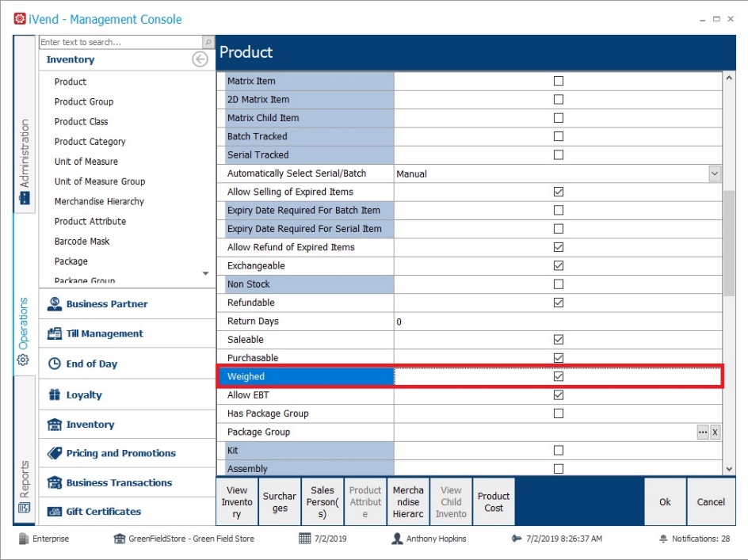Viewport: 748px width, 560px height.
Task: Select the Product Attribute menu item
Action: tap(90, 221)
